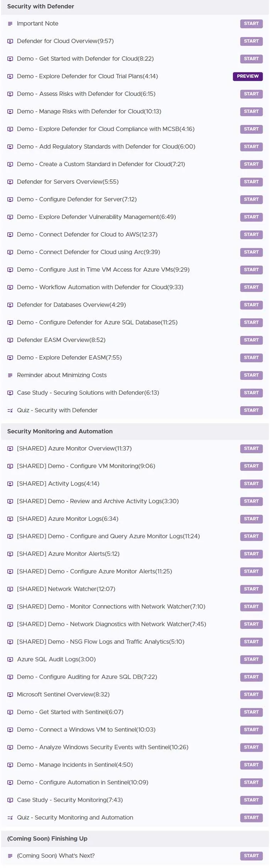This screenshot has height=868, width=270.
Task: Start the Manage Incidents in Sentinel demo
Action: point(251,765)
